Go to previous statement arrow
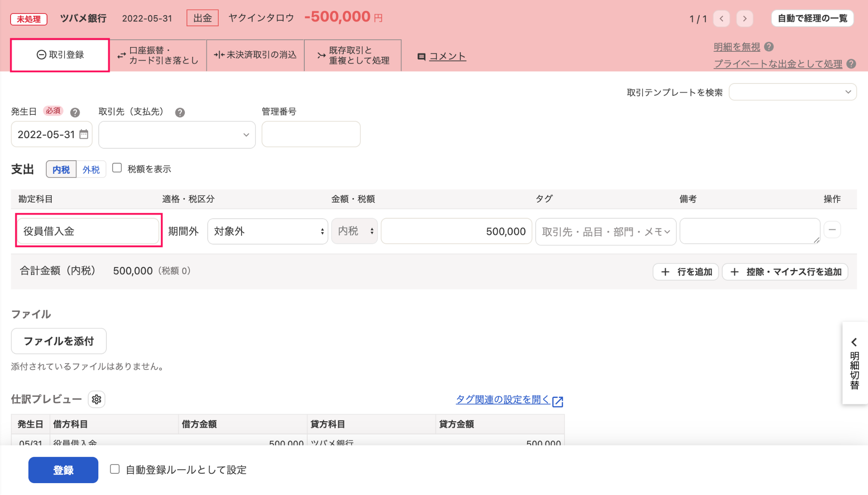868x495 pixels. click(721, 19)
